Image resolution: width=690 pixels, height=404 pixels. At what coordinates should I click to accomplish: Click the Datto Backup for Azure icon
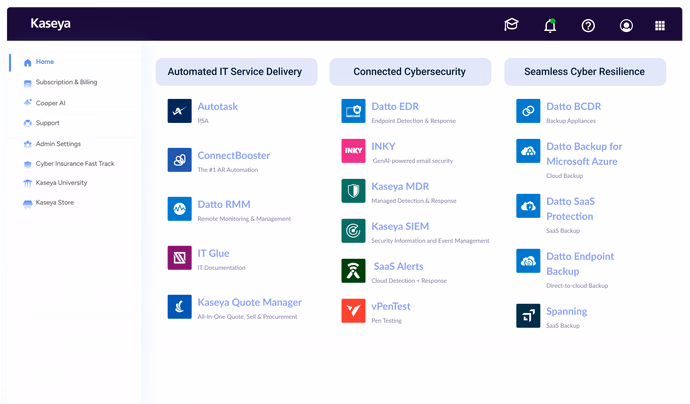[x=528, y=151]
